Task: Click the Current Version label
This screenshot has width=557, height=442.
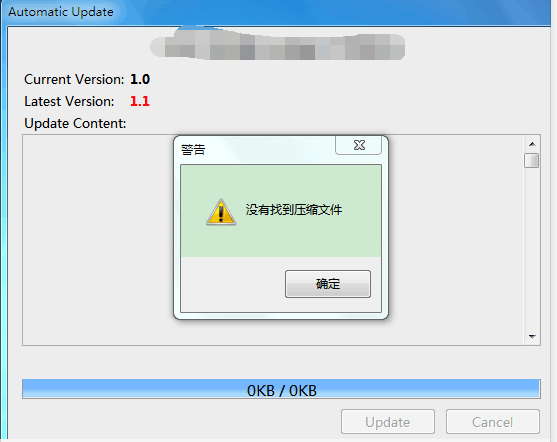Action: click(x=74, y=79)
